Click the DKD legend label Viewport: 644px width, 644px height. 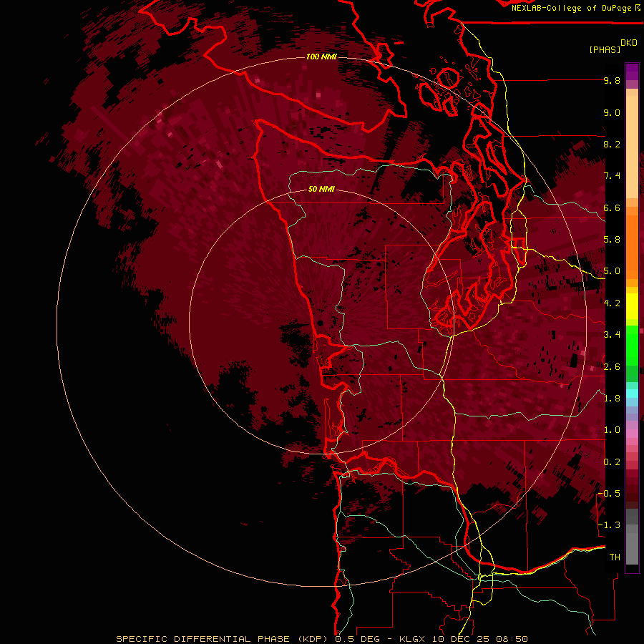pyautogui.click(x=629, y=43)
